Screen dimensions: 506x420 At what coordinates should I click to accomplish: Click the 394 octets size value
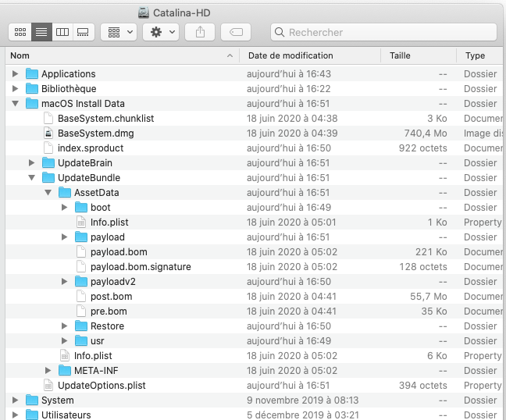[423, 386]
